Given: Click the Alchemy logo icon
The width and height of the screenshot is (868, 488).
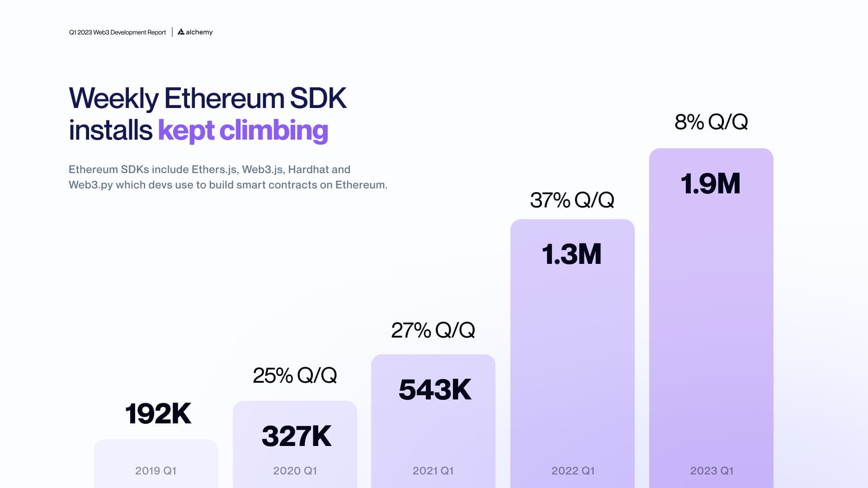Looking at the screenshot, I should click(181, 32).
